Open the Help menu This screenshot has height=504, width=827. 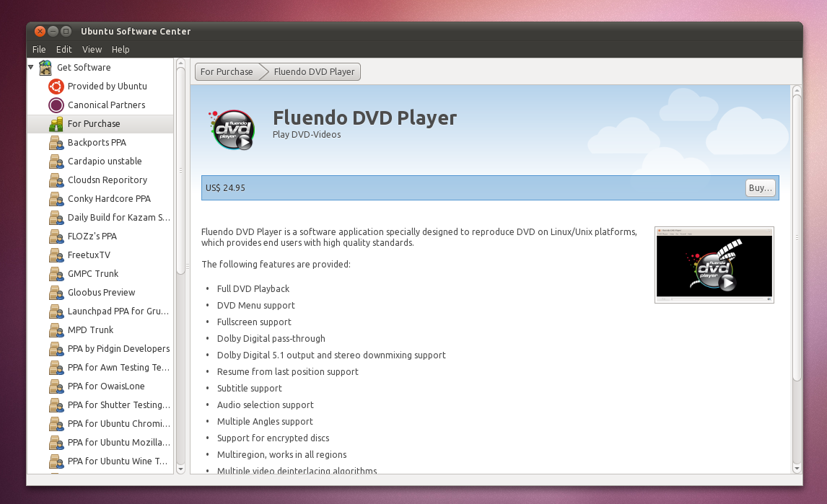click(x=121, y=49)
